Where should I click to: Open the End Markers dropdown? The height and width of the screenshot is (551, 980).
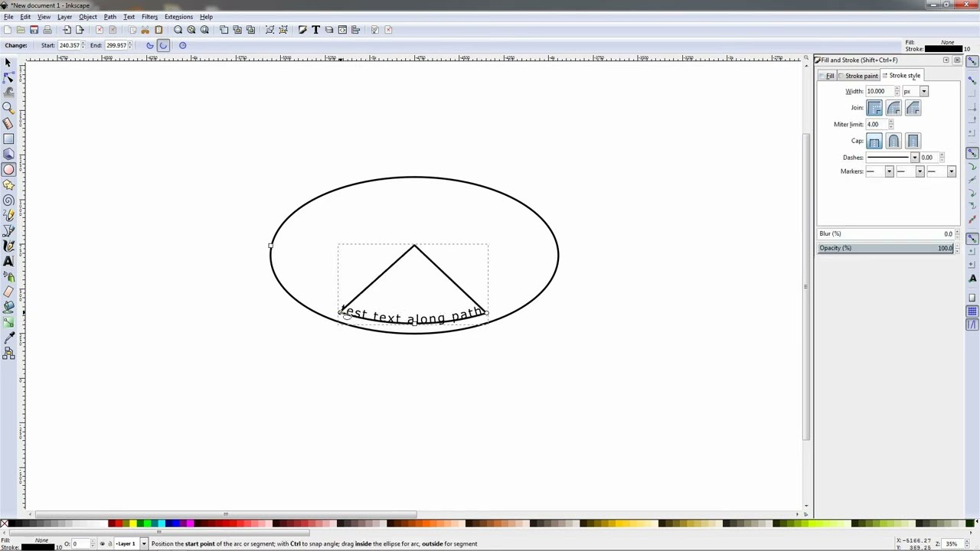click(951, 171)
